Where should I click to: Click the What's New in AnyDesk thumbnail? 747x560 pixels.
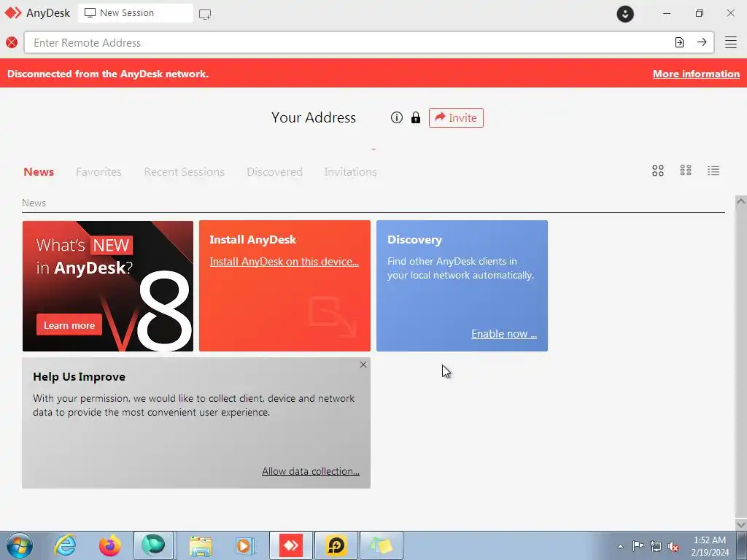pyautogui.click(x=108, y=286)
